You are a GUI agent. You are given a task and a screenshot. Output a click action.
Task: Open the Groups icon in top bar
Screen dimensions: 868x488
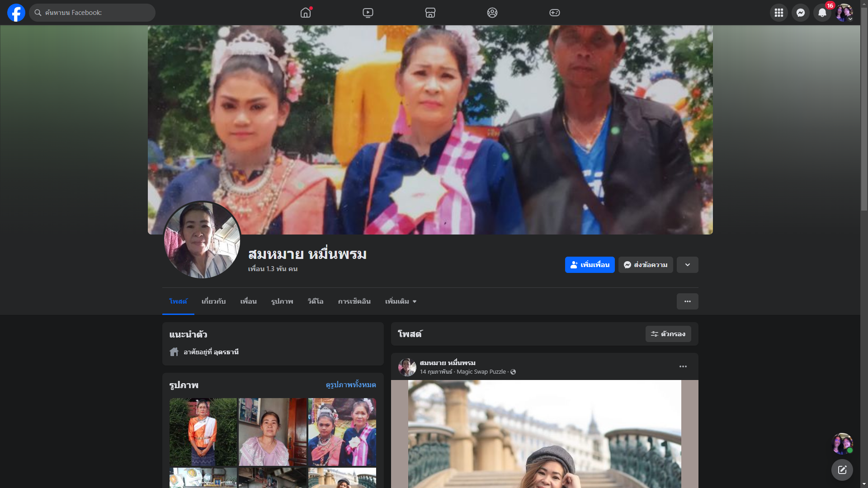(492, 13)
